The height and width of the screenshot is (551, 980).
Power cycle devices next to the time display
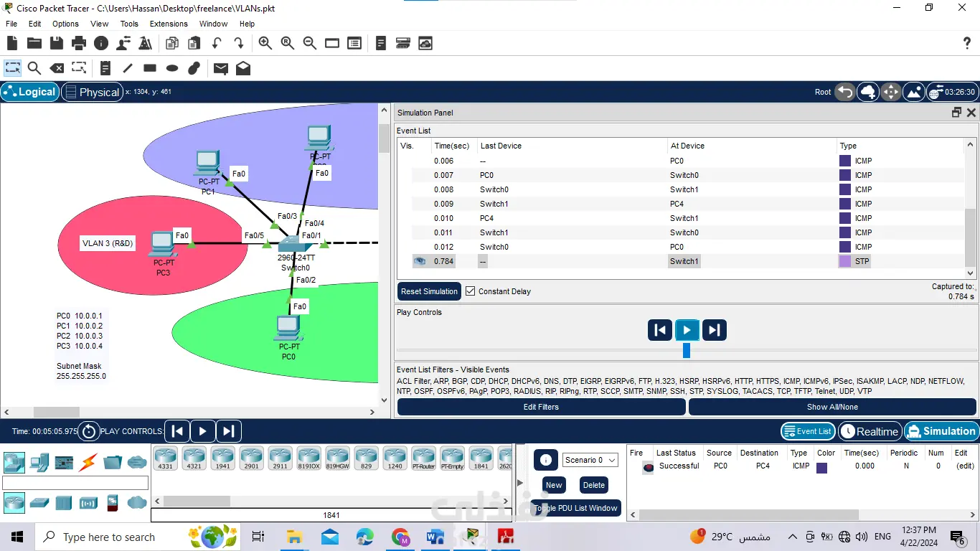(89, 431)
